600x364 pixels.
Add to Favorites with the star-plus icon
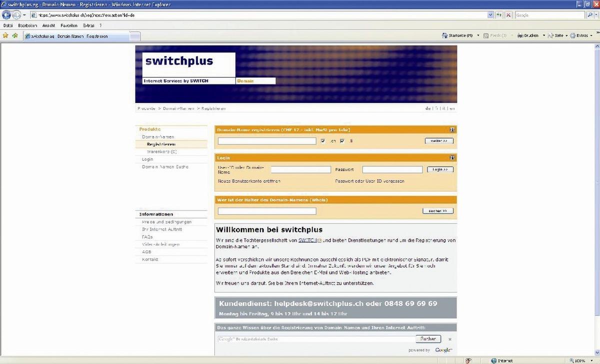[x=15, y=35]
